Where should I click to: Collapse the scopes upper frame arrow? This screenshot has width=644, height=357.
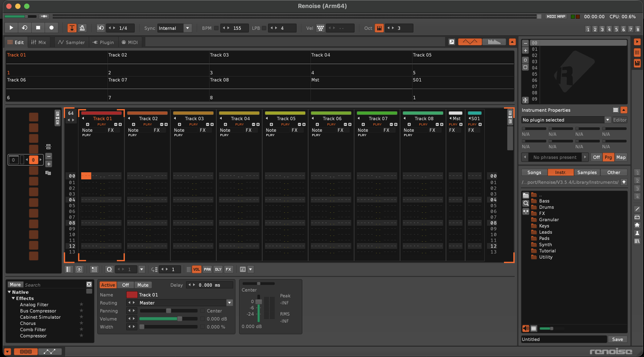pyautogui.click(x=513, y=42)
